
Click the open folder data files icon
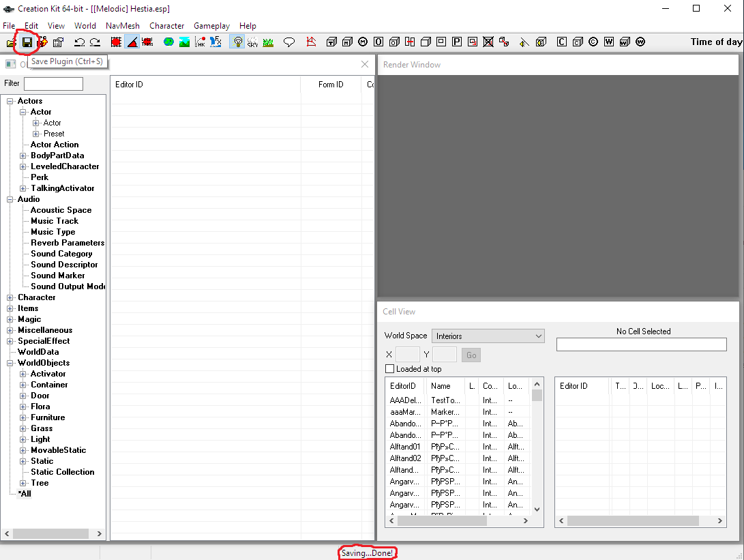pos(11,42)
